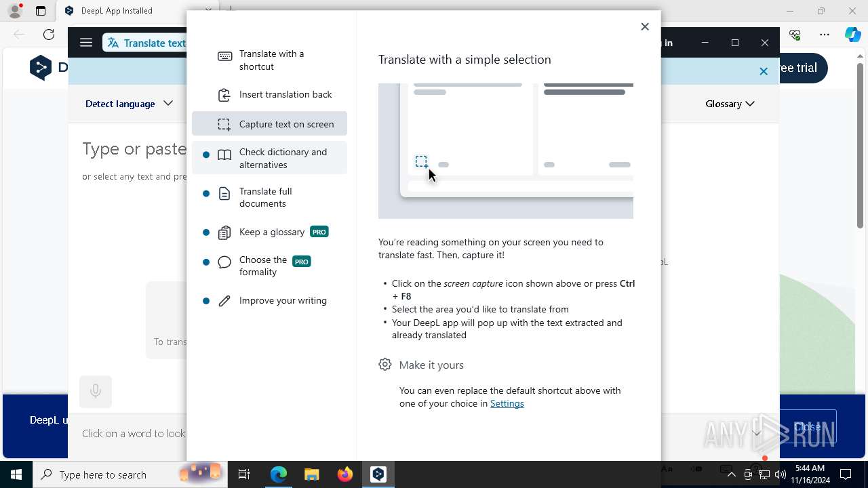This screenshot has height=488, width=868.
Task: Open the notification center
Action: point(846,474)
